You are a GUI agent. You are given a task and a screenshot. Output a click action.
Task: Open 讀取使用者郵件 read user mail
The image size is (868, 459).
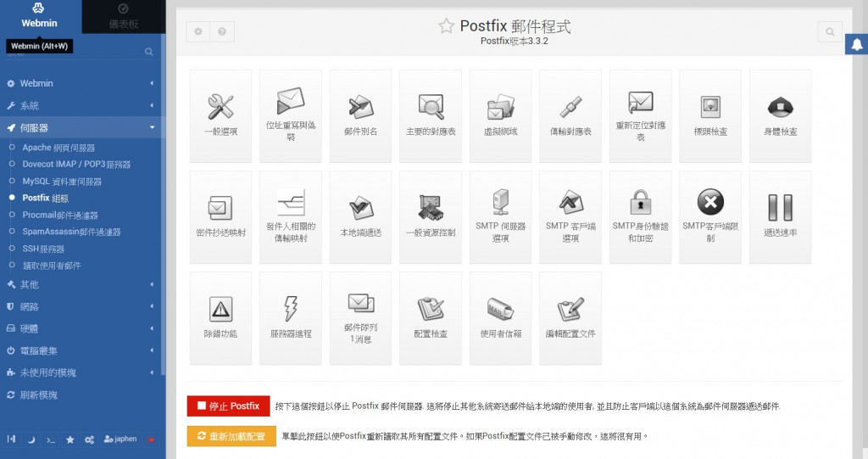pos(52,266)
